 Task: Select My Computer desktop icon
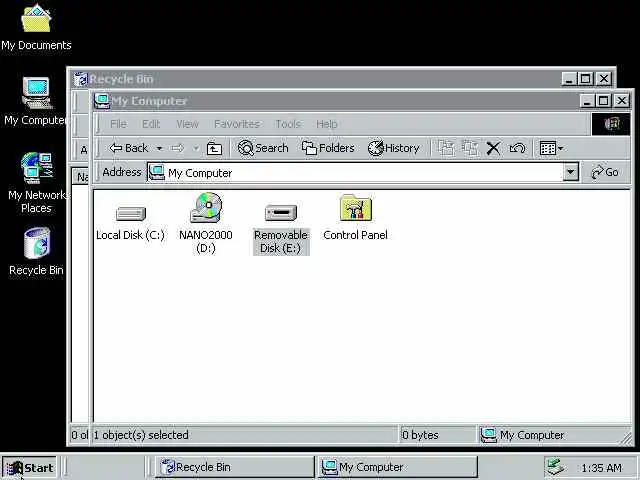[x=36, y=102]
